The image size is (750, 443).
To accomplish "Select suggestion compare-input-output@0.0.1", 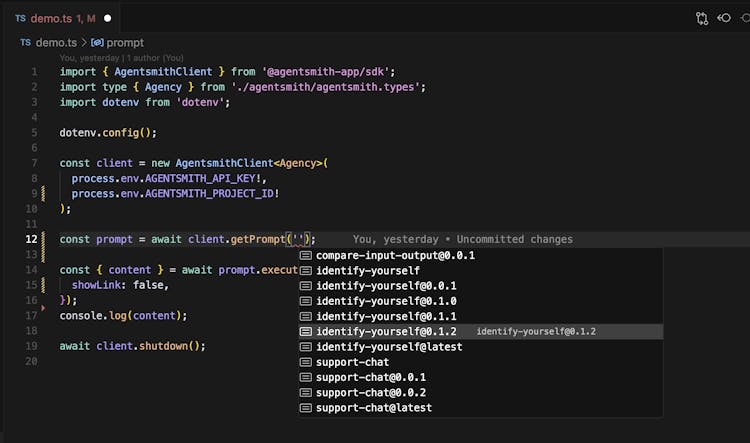I will (x=481, y=255).
